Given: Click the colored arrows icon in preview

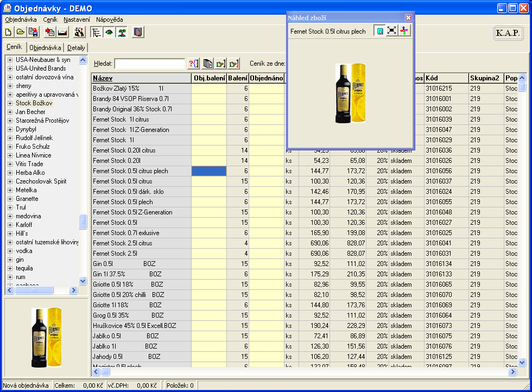Looking at the screenshot, I should point(404,31).
